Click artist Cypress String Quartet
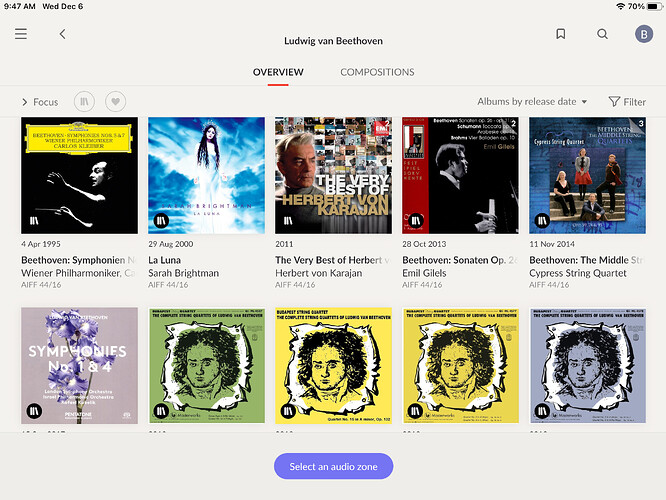 [x=578, y=273]
